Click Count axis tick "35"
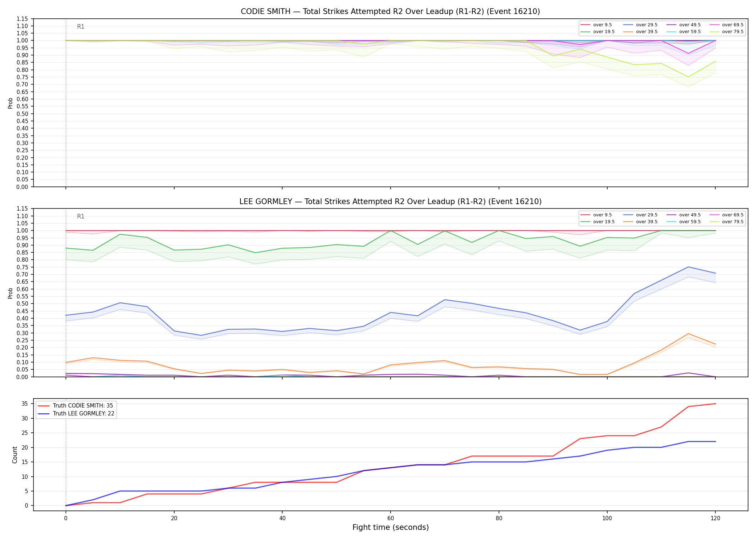The width and height of the screenshot is (756, 540). (x=25, y=404)
